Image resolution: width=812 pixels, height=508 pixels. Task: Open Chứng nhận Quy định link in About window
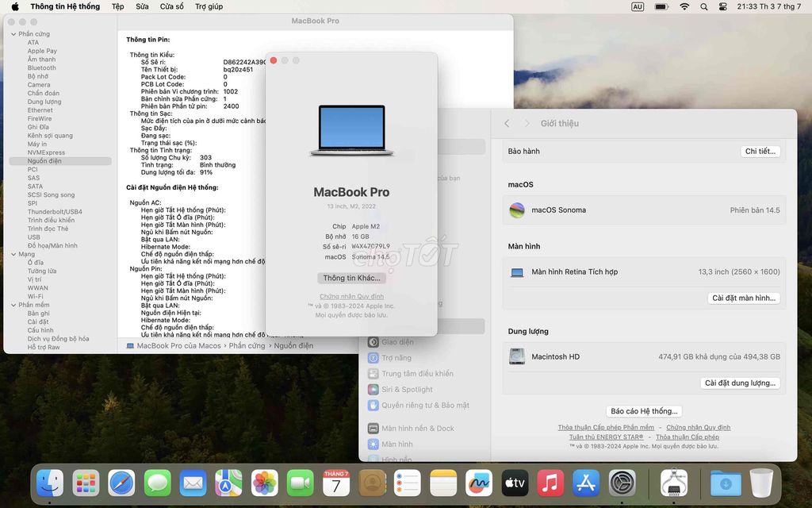[351, 297]
